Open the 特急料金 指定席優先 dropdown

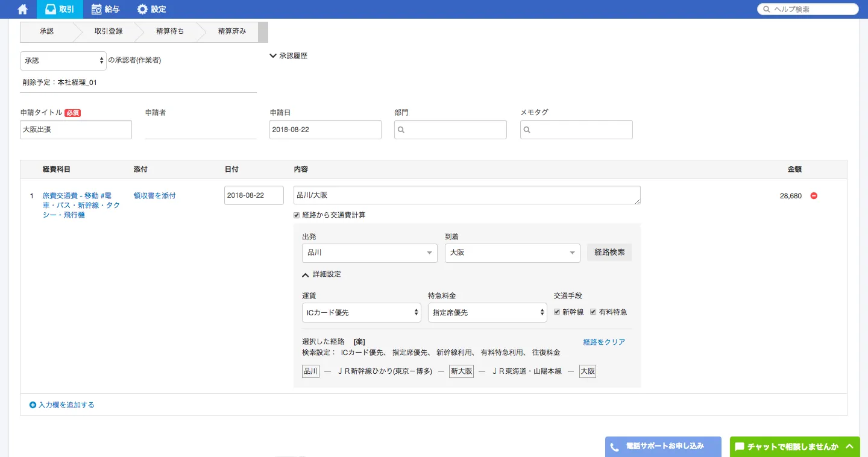point(487,313)
